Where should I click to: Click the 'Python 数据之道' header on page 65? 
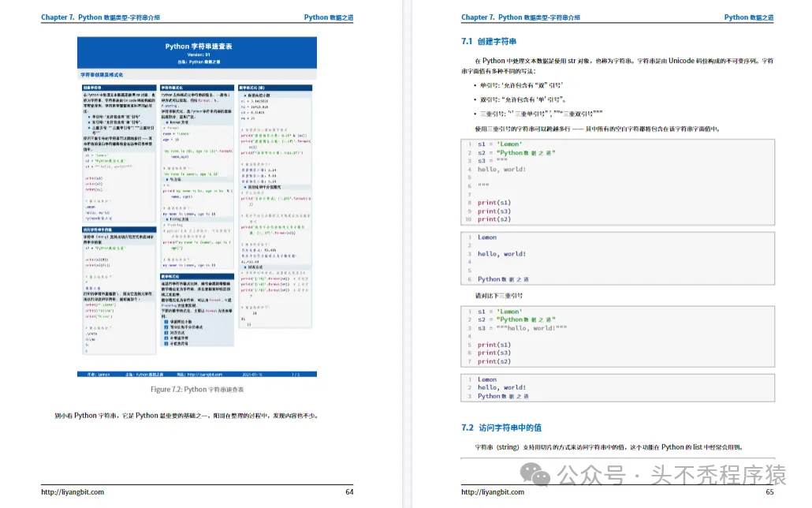point(749,17)
